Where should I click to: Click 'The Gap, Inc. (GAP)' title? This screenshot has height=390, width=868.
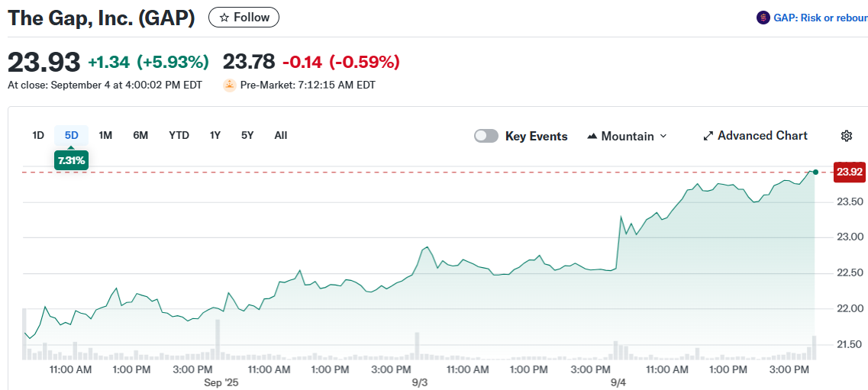tap(102, 18)
